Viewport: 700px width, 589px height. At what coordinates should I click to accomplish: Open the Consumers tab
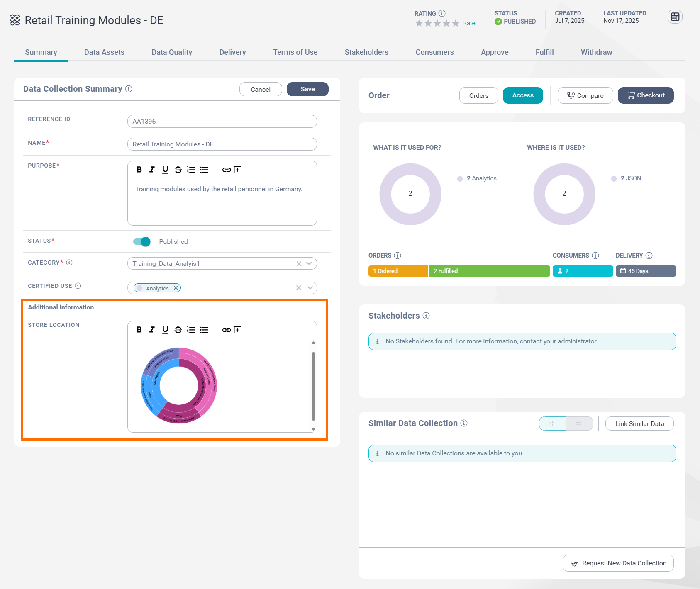click(434, 52)
